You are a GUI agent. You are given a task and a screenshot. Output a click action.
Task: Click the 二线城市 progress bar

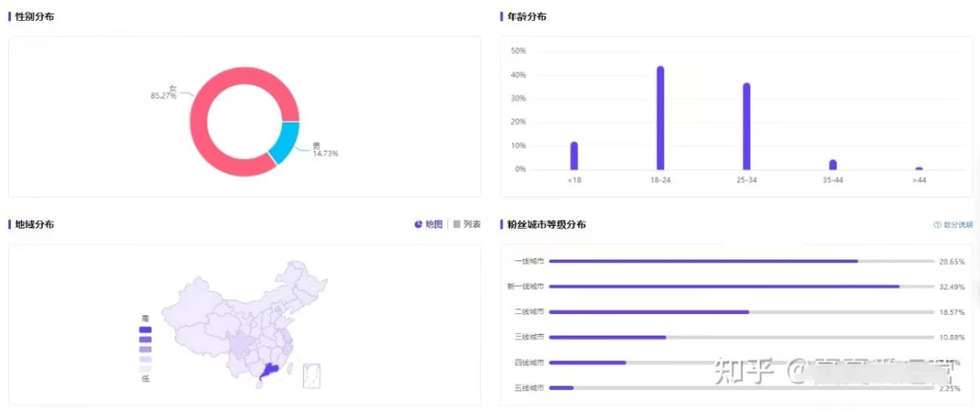pyautogui.click(x=741, y=312)
